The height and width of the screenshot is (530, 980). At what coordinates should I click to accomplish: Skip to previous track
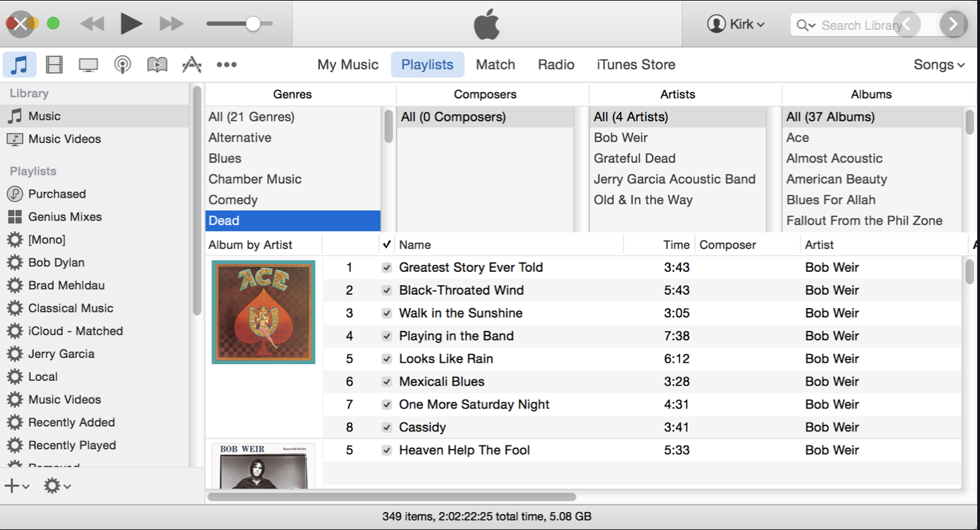coord(92,24)
